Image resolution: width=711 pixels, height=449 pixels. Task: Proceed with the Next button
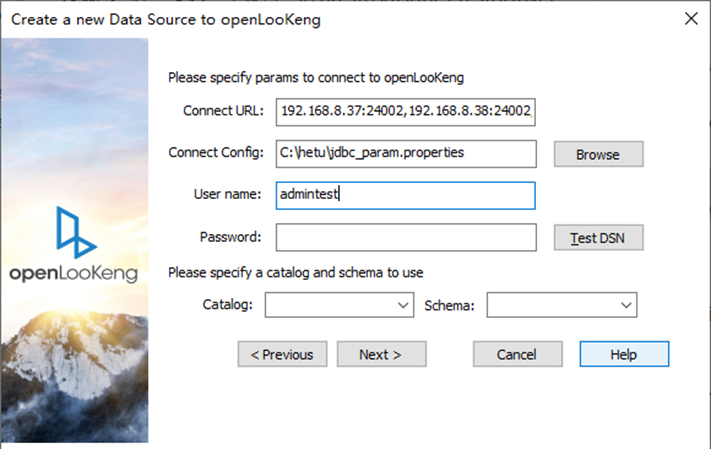pyautogui.click(x=381, y=354)
